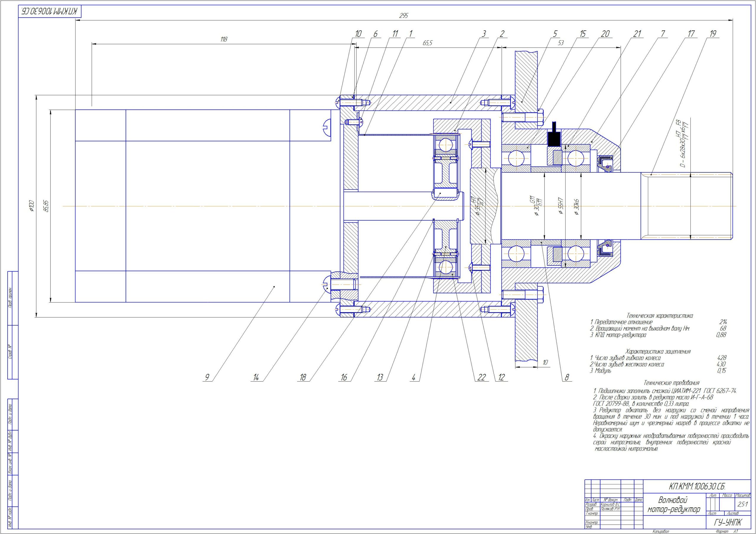
Task: Select the '85,85' vertical dimension
Action: tap(46, 205)
